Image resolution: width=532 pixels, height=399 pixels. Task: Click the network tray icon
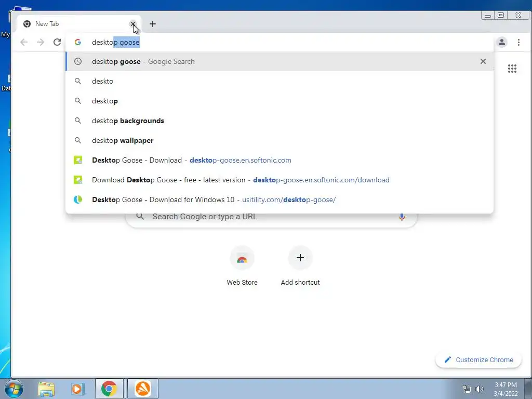click(x=467, y=389)
